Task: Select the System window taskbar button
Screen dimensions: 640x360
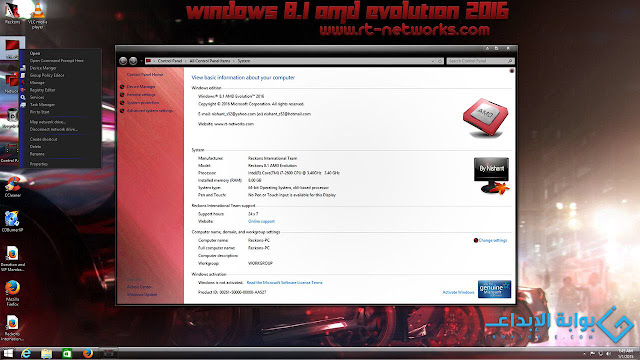Action: pos(108,353)
